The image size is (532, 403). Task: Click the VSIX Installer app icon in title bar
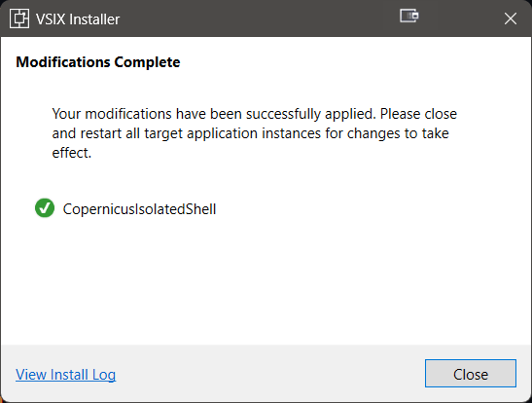[19, 18]
